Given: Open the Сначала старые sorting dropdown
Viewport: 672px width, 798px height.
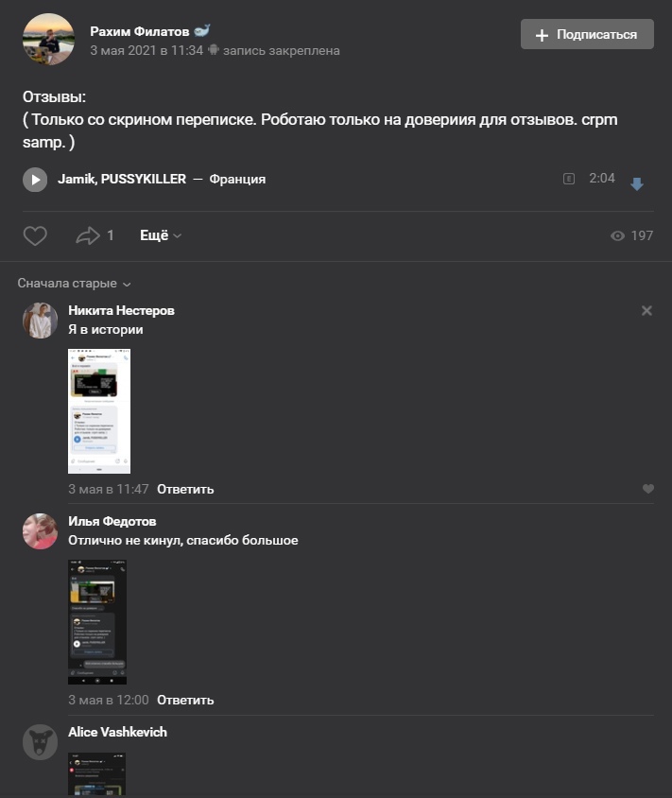Looking at the screenshot, I should point(75,284).
